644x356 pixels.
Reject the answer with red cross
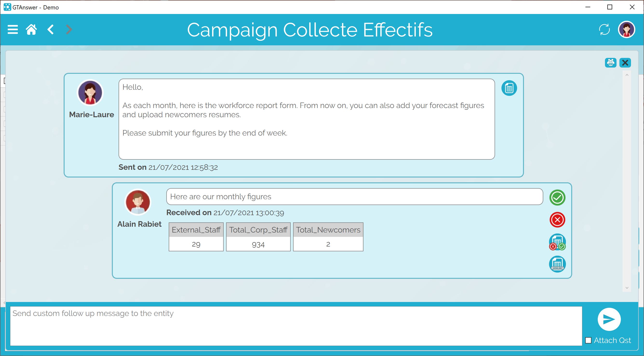[x=557, y=220]
